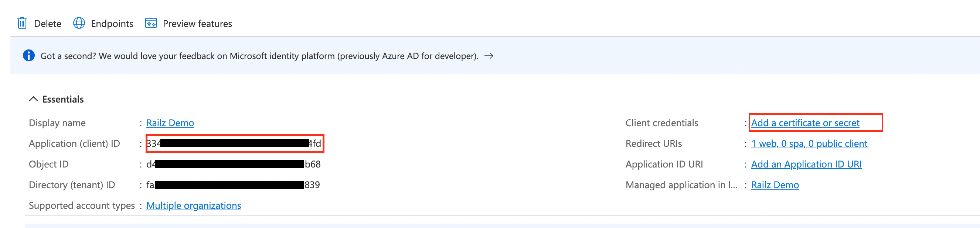Click Add an Application ID URI

click(806, 164)
